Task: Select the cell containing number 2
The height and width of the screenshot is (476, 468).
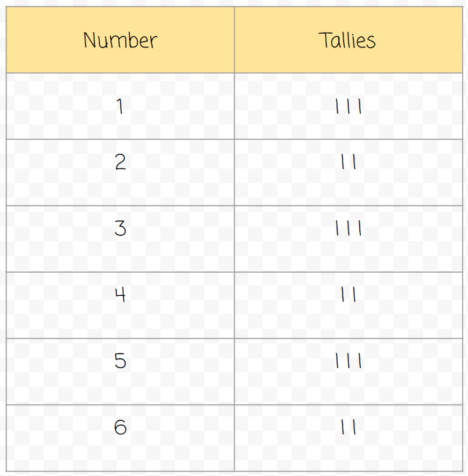Action: point(120,173)
